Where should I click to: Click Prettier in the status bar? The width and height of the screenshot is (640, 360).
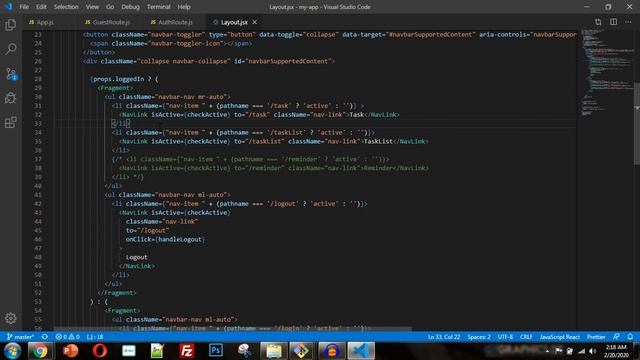596,337
